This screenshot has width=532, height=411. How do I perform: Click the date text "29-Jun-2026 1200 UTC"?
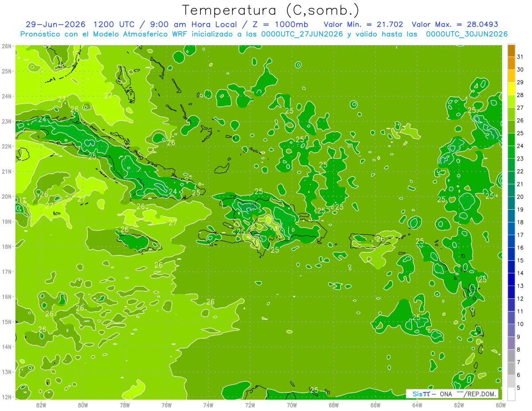click(80, 24)
